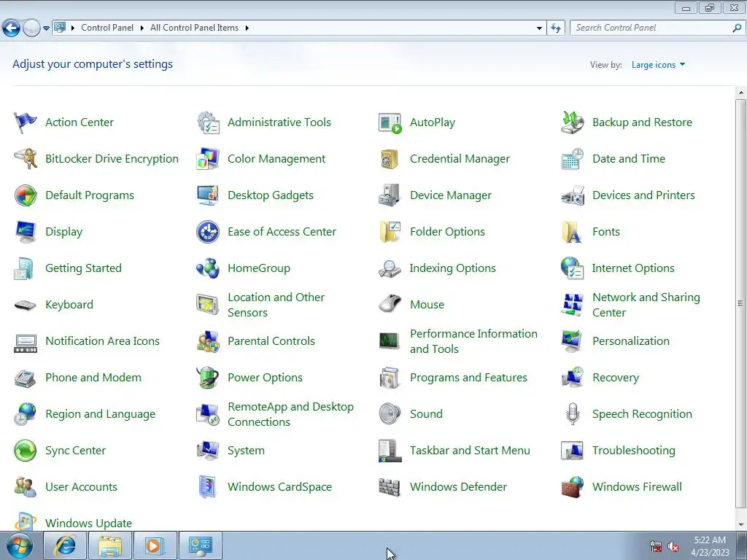Click the Back navigation button
The image size is (747, 560).
[x=11, y=28]
